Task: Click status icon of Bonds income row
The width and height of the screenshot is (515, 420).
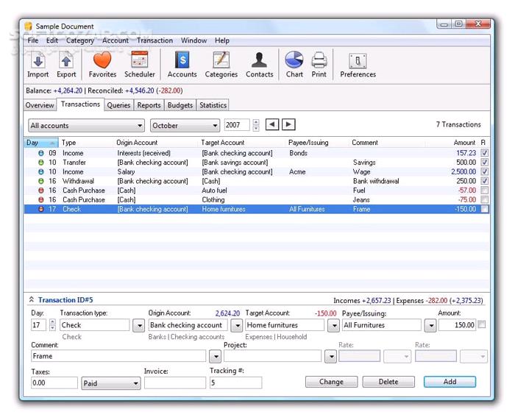Action: pyautogui.click(x=41, y=153)
